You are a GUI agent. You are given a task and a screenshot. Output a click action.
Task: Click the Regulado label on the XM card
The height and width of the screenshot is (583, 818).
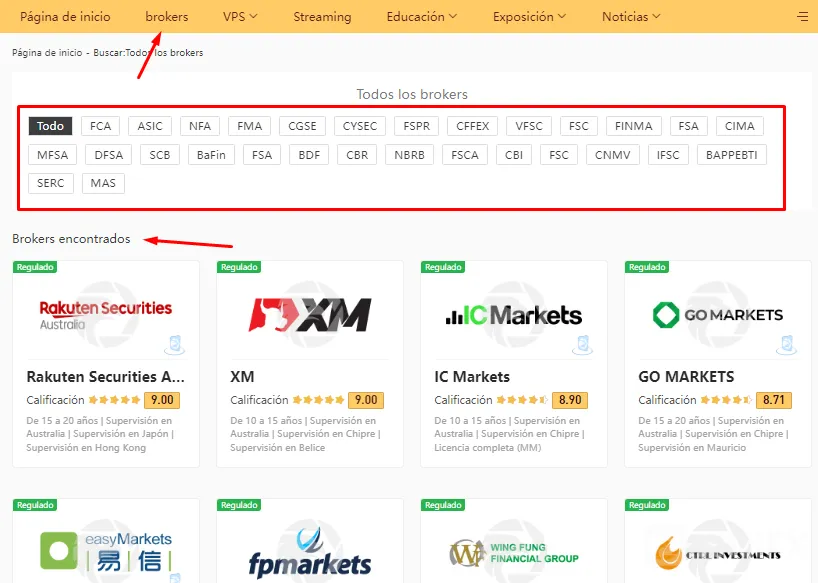[239, 267]
